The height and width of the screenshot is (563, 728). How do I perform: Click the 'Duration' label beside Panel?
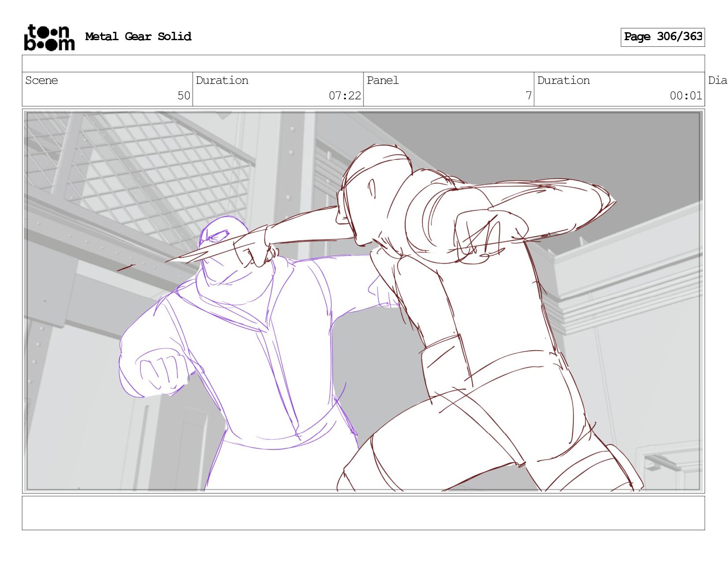563,80
